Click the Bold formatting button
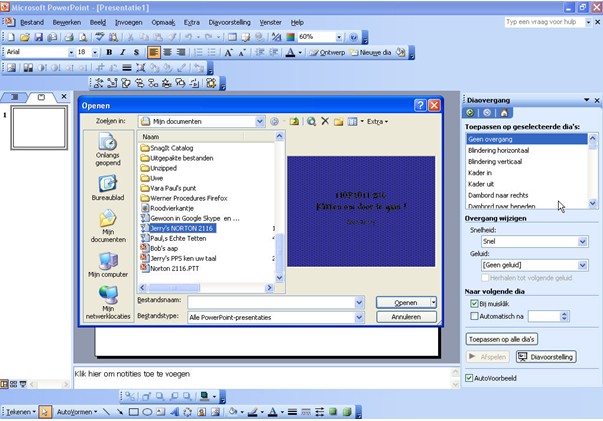The height and width of the screenshot is (421, 603). (x=108, y=52)
